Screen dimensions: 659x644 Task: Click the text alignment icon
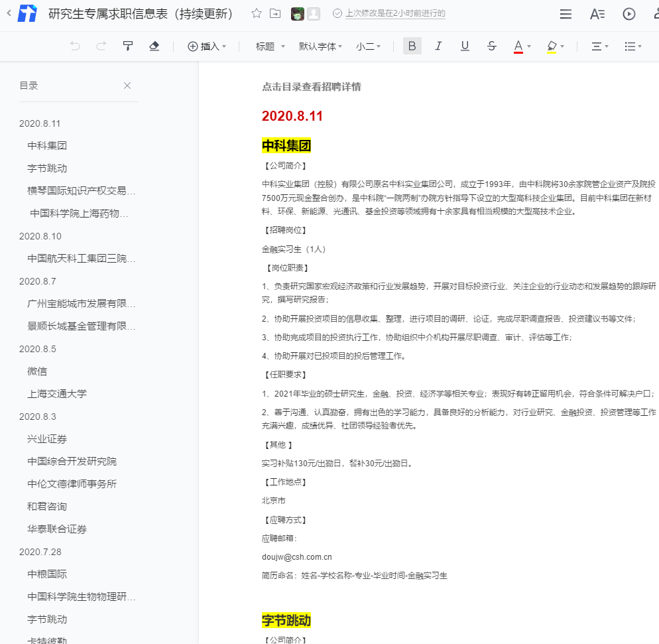tap(597, 46)
